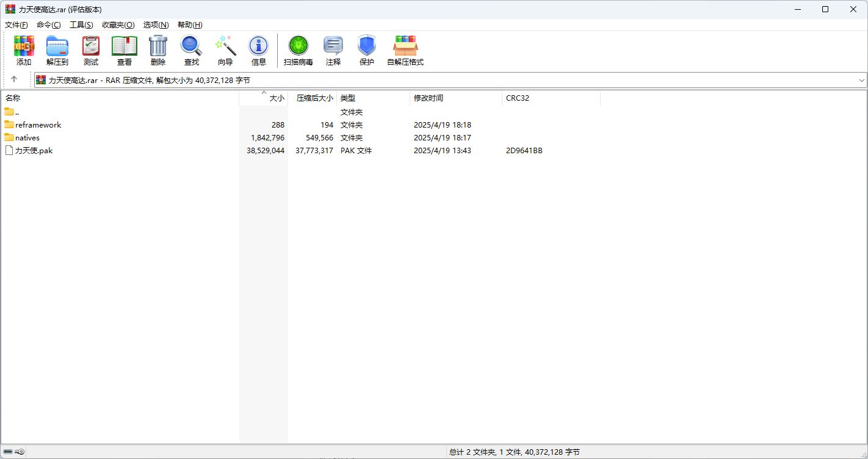Expand the archive path dropdown arrow
Image resolution: width=868 pixels, height=459 pixels.
[861, 80]
